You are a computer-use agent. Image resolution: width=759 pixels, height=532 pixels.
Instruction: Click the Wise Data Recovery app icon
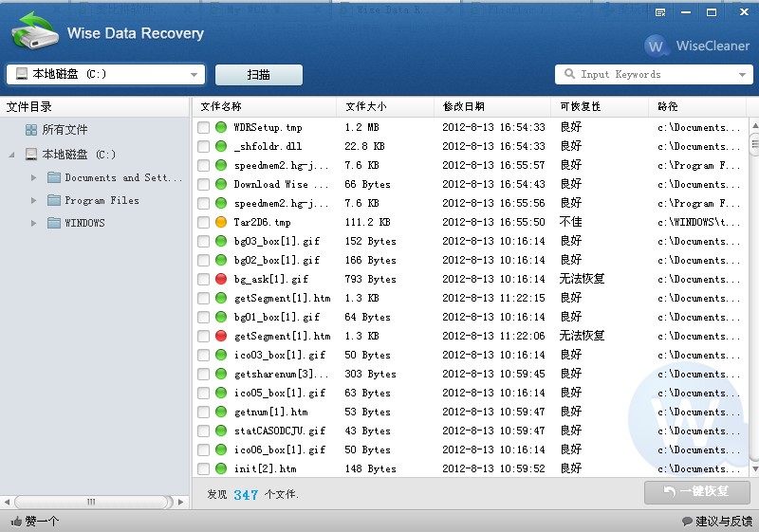[33, 33]
